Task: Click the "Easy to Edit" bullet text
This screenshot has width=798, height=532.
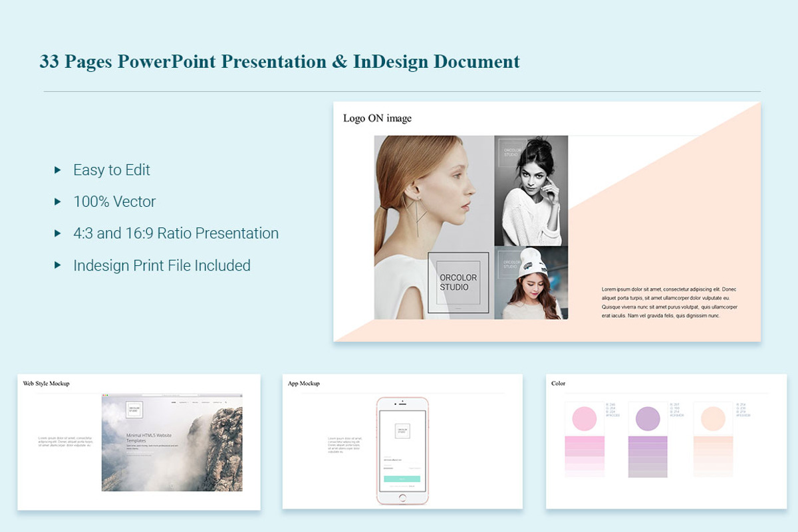Action: (112, 170)
